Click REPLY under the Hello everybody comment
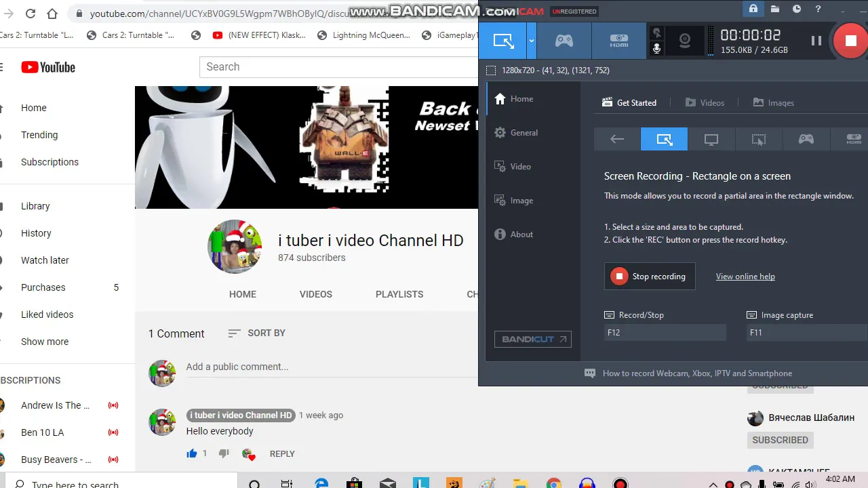 coord(282,454)
